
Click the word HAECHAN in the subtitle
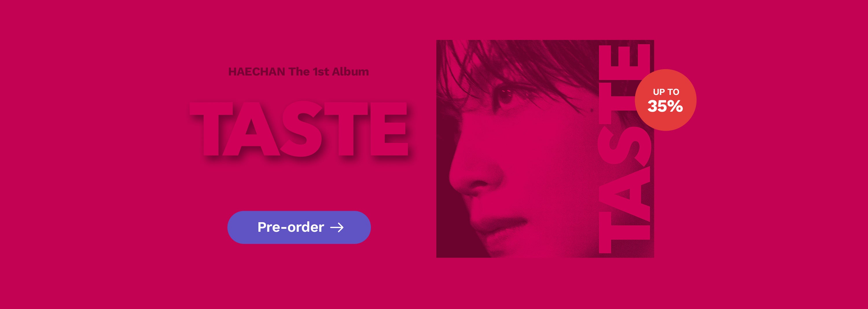point(257,72)
